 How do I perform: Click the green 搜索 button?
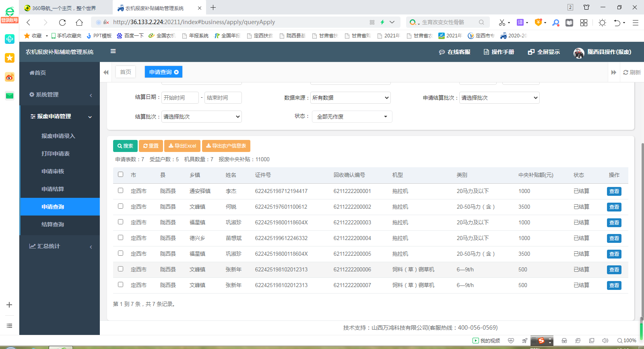coord(125,146)
